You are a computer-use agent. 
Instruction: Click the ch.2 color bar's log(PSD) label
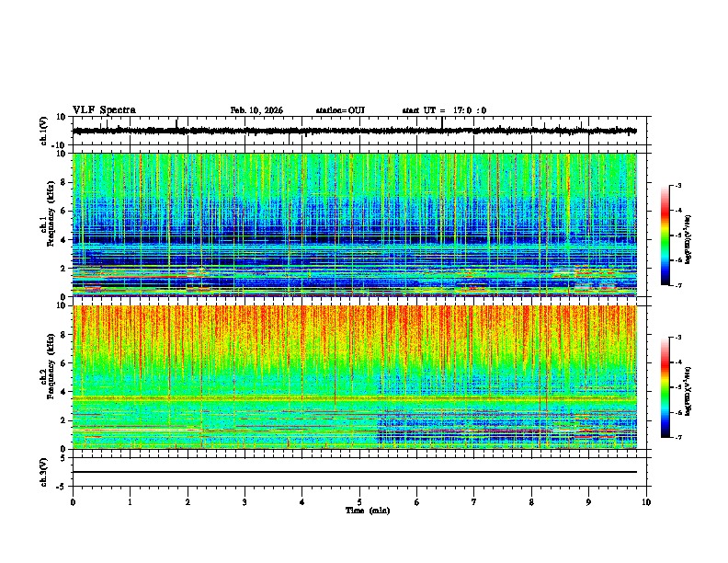pos(688,391)
